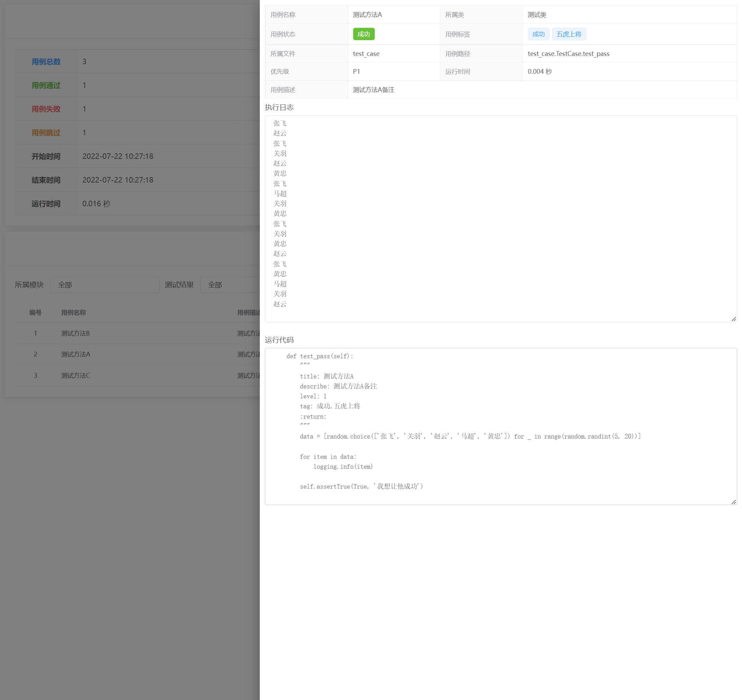This screenshot has width=742, height=700.
Task: Click the 用例失败 summary label
Action: coord(46,109)
